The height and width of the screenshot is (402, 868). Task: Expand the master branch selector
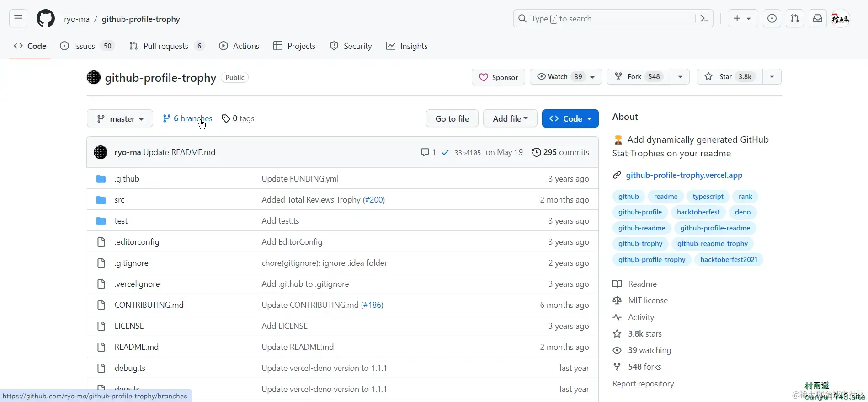[x=120, y=119]
